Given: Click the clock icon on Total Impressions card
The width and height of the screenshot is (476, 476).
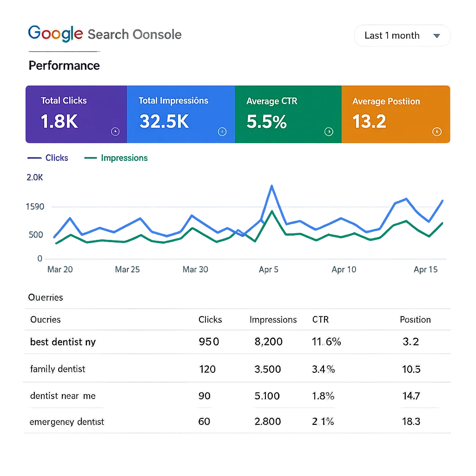Looking at the screenshot, I should click(222, 132).
